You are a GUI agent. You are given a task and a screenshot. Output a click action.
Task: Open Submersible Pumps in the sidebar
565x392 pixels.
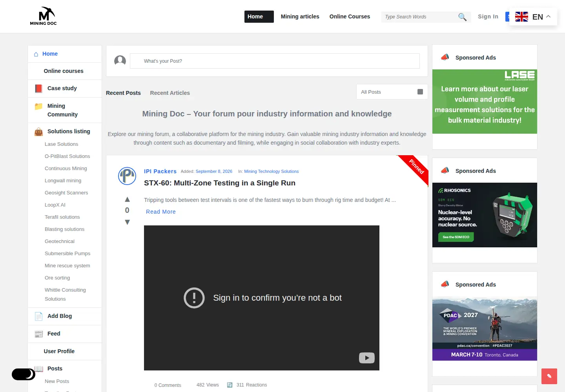67,254
